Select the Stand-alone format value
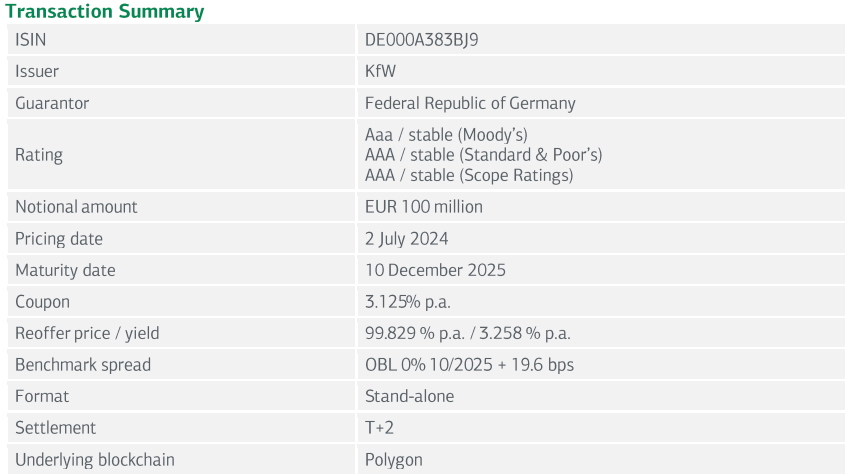The image size is (851, 476). click(410, 396)
